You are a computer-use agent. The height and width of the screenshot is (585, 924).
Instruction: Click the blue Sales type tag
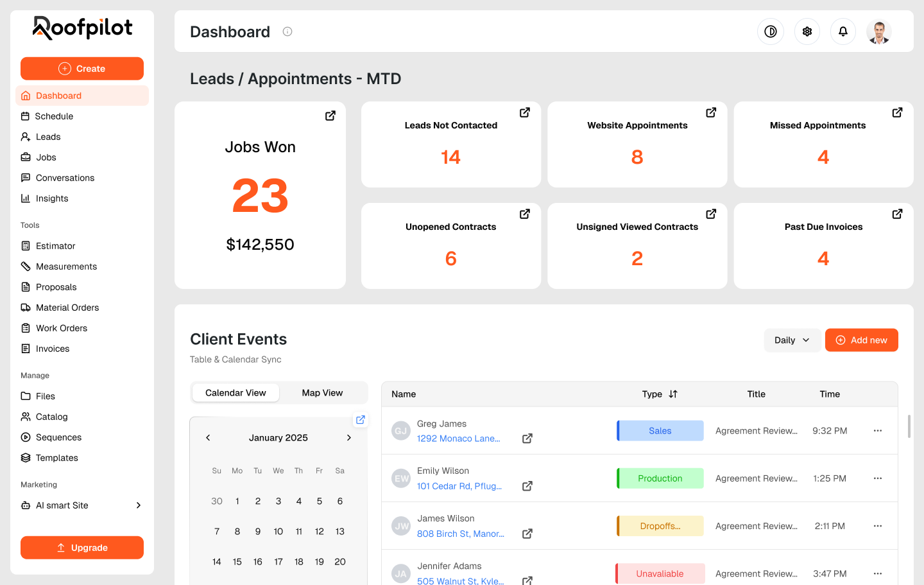click(660, 431)
